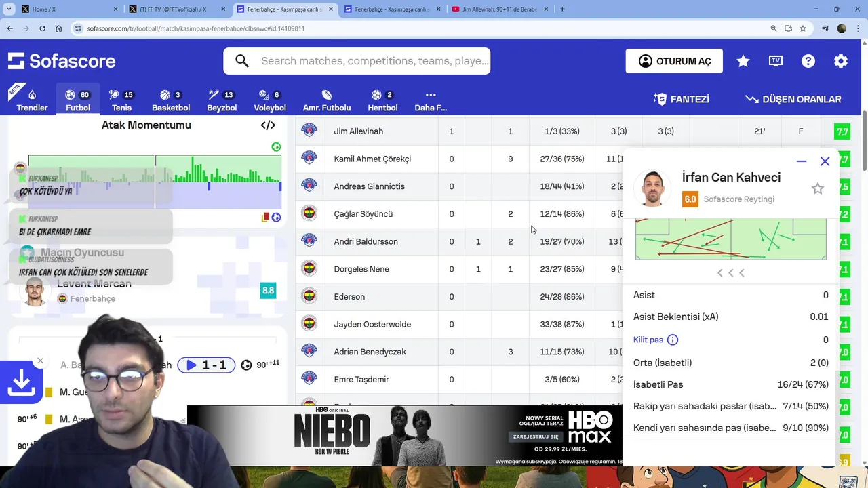
Task: Click the browser address bar
Action: tap(420, 28)
